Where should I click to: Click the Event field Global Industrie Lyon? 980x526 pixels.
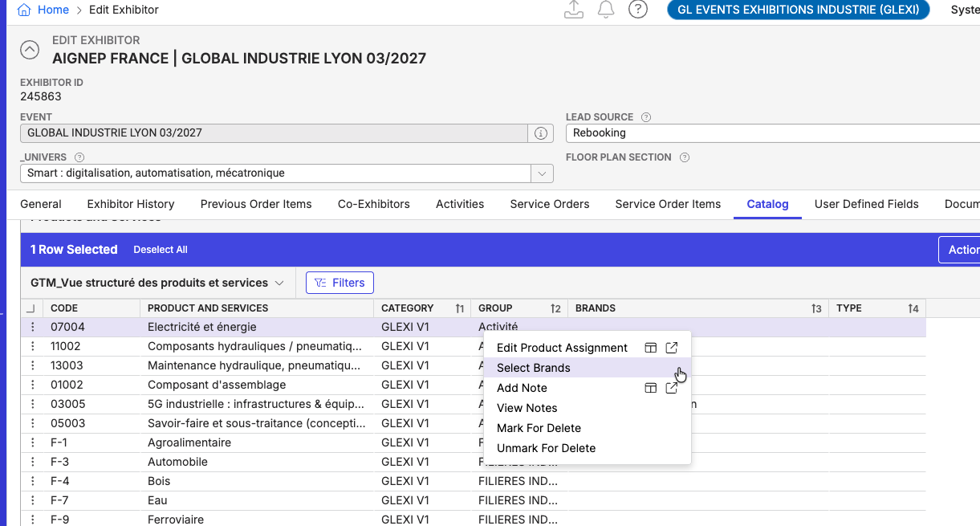point(274,133)
